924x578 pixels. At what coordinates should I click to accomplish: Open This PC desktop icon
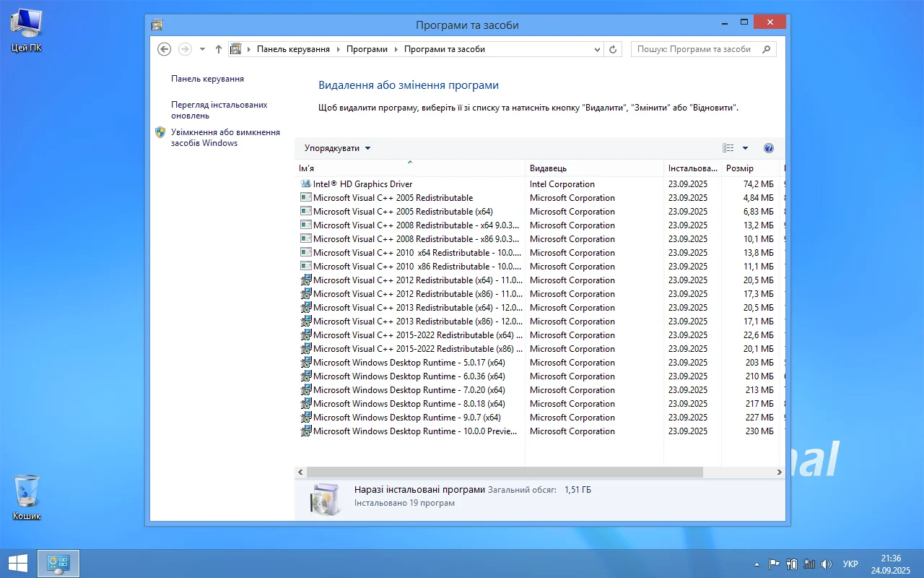tap(27, 30)
